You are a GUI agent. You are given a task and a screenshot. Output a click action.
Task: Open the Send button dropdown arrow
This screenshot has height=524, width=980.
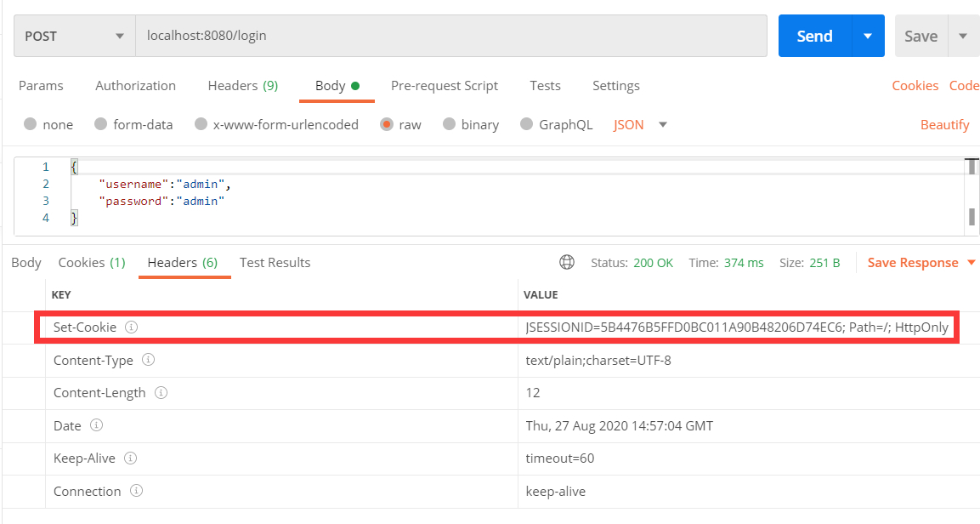(868, 36)
